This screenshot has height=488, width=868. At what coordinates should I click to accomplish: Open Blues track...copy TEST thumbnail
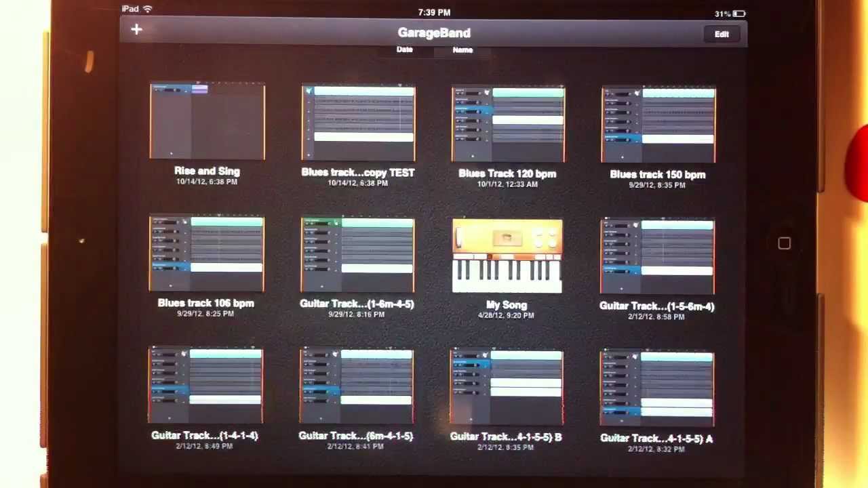[358, 123]
